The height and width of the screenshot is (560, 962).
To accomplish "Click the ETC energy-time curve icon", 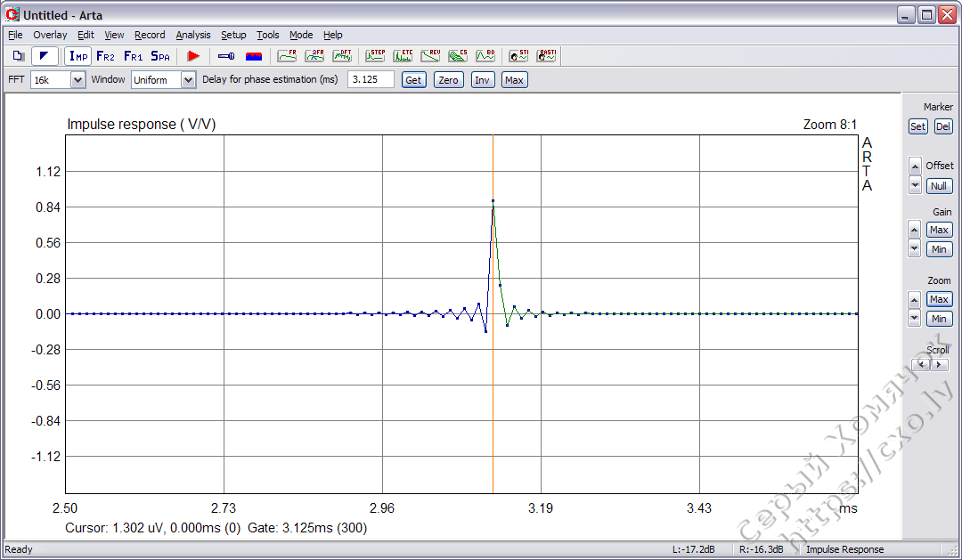I will (403, 55).
